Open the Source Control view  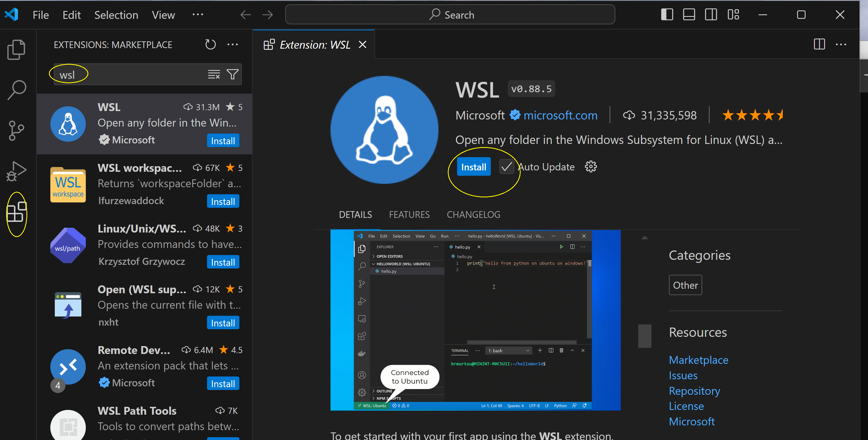click(16, 130)
